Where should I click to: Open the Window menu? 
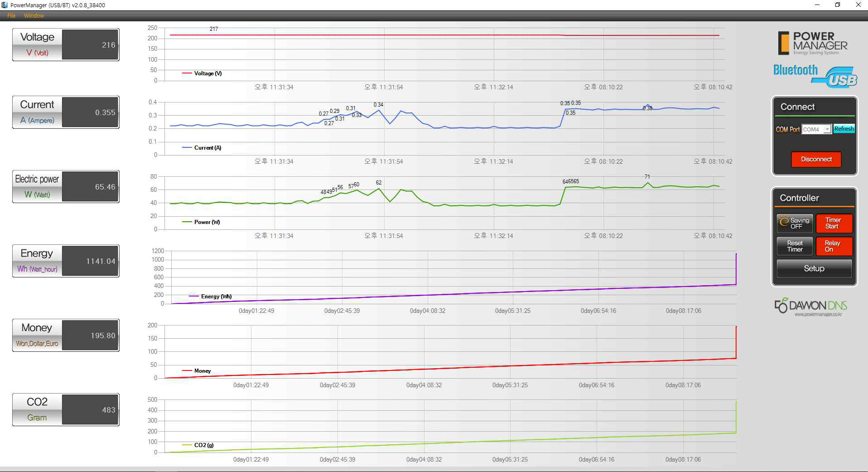pyautogui.click(x=34, y=16)
